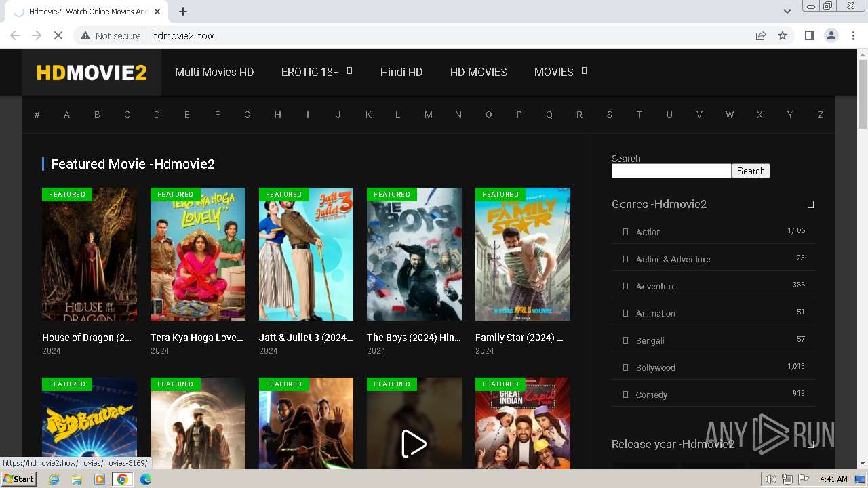This screenshot has height=488, width=868.
Task: Open Adventure genre link
Action: coord(656,286)
